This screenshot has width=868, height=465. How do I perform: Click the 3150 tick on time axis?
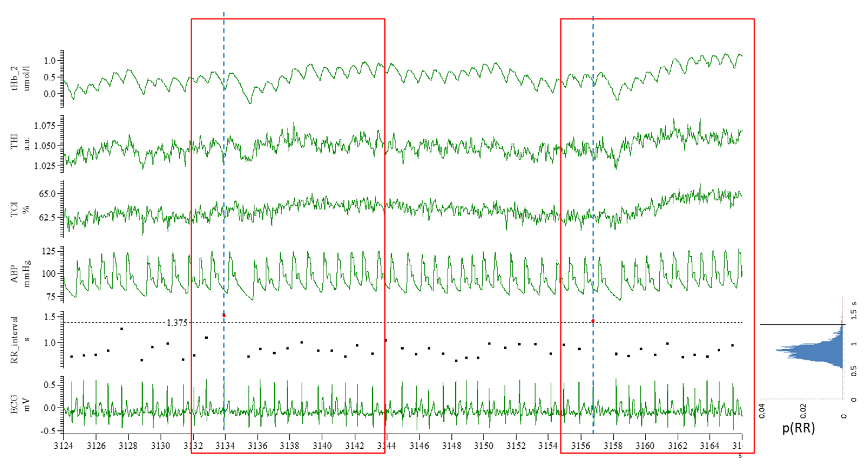[x=484, y=446]
